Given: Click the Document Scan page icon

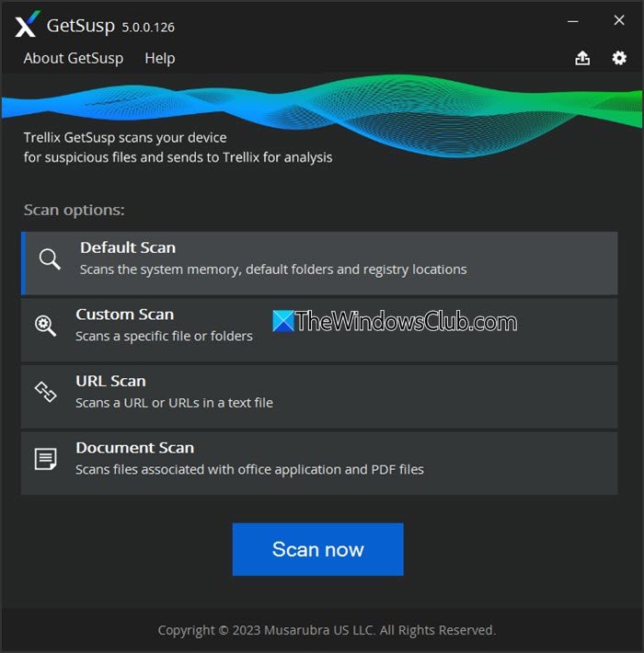Looking at the screenshot, I should tap(45, 459).
